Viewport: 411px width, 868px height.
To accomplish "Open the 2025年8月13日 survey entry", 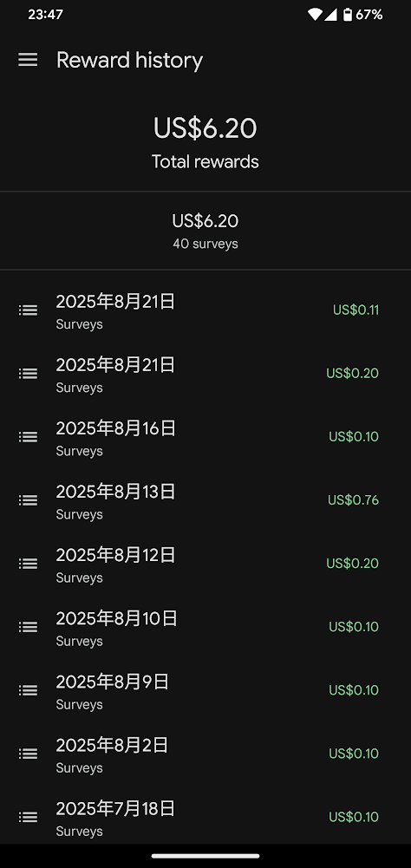I will pos(205,500).
